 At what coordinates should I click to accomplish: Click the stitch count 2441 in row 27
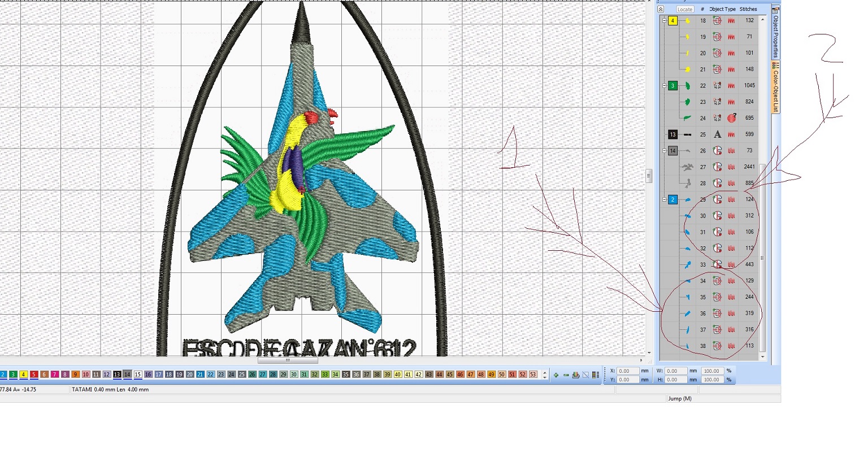click(x=749, y=167)
